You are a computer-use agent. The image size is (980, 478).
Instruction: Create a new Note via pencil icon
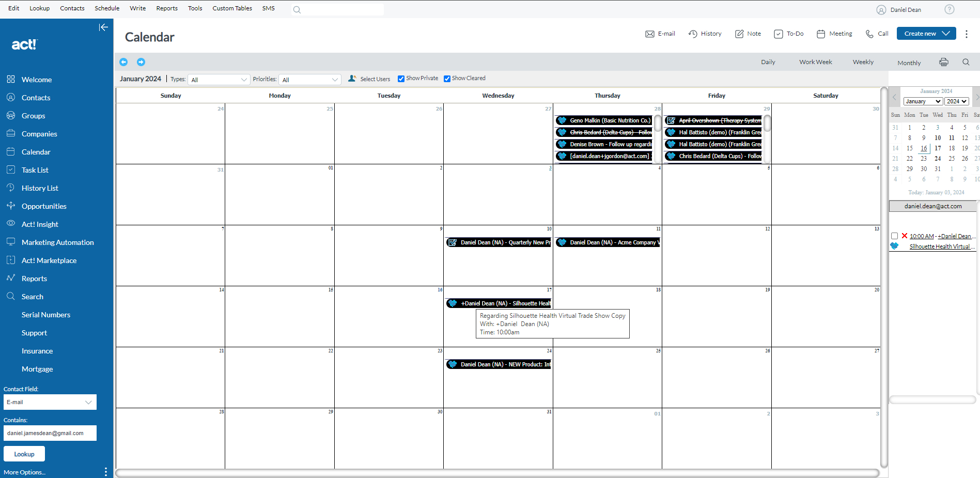click(x=739, y=34)
